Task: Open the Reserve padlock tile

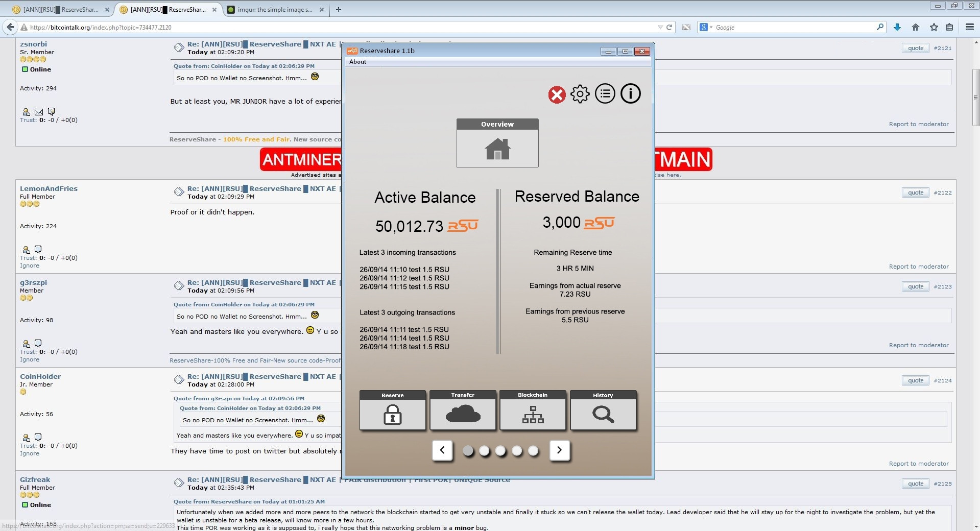Action: click(393, 411)
